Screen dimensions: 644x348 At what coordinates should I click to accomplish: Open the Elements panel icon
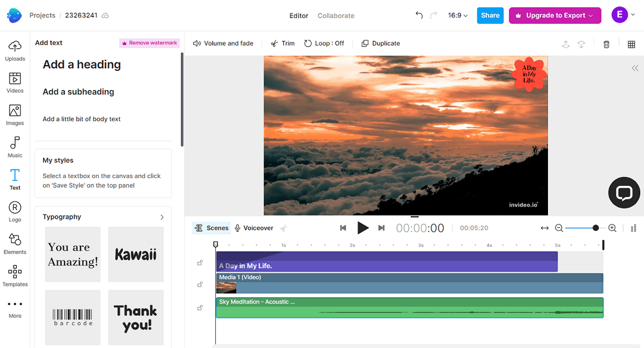(15, 243)
